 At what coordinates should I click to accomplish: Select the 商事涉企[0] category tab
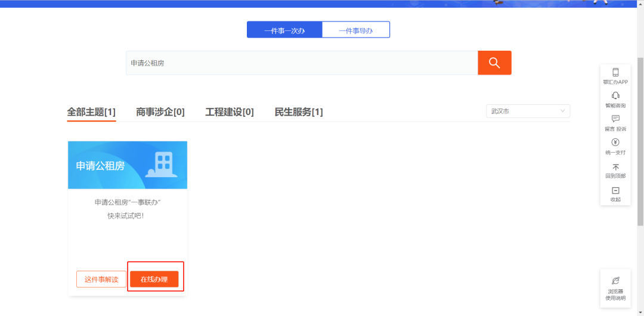click(160, 112)
